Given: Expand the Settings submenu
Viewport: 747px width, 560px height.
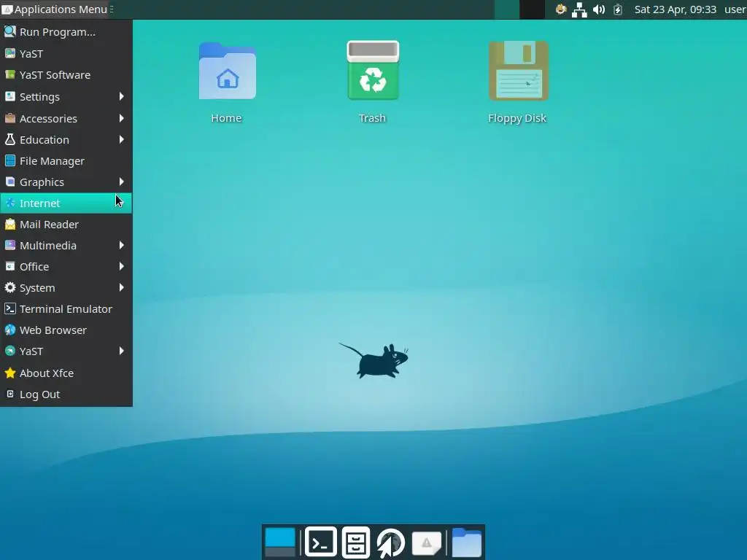Looking at the screenshot, I should (66, 97).
